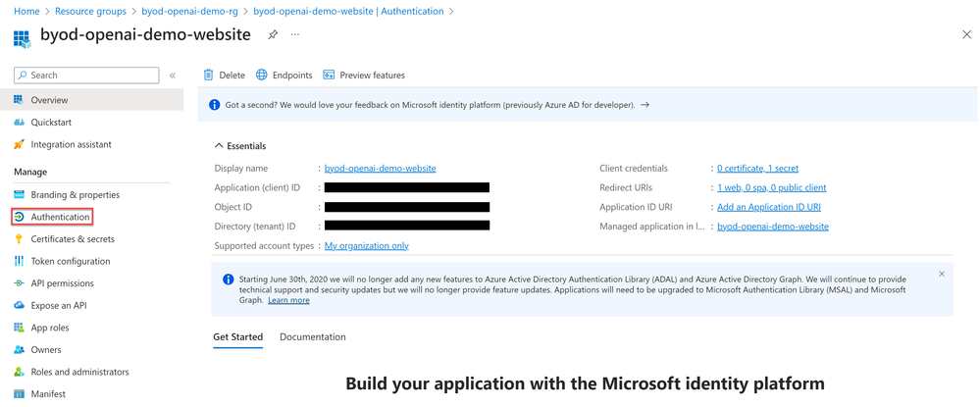Go to Resource groups breadcrumb
The height and width of the screenshot is (407, 980).
[x=90, y=11]
